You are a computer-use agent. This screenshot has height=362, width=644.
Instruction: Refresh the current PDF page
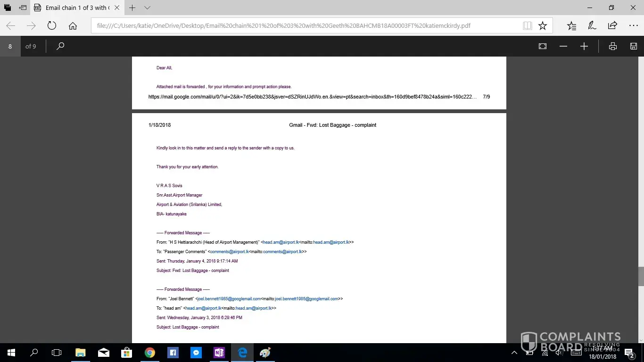(52, 26)
